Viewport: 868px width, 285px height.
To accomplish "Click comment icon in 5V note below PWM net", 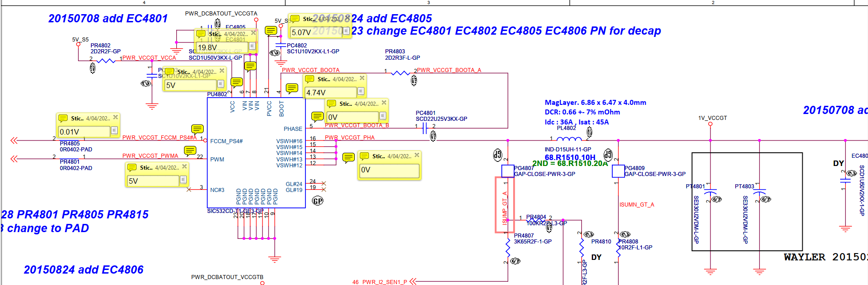I will pyautogui.click(x=132, y=167).
